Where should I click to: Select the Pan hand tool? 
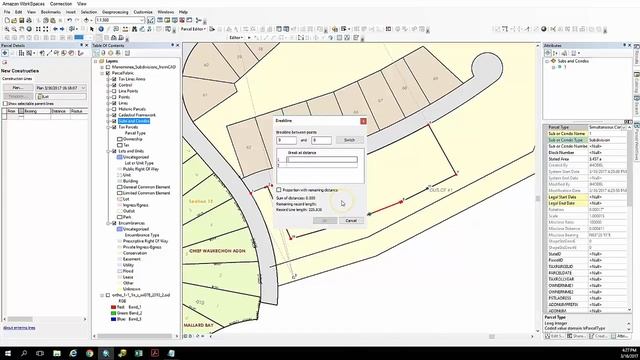tap(21, 29)
